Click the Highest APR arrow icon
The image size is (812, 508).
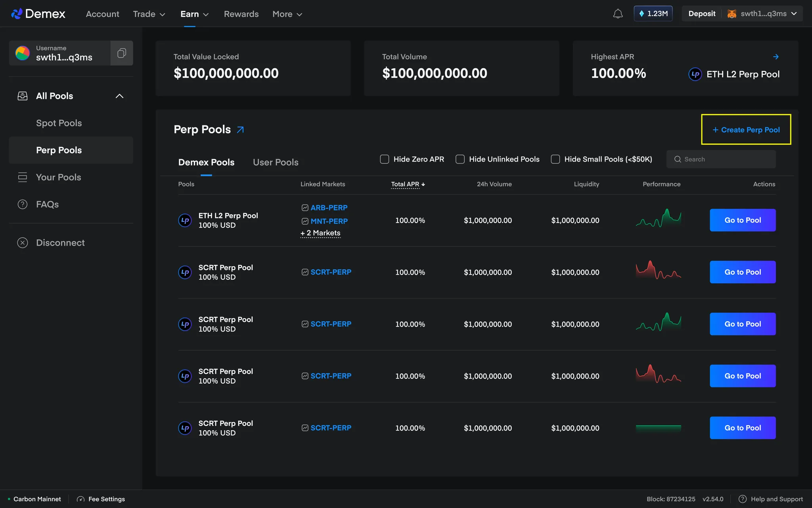coord(776,57)
